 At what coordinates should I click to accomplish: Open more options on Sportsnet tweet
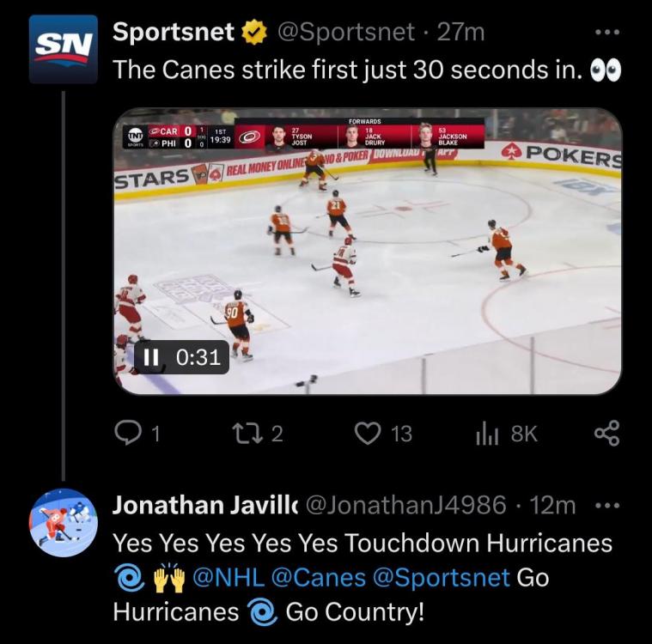click(x=606, y=33)
